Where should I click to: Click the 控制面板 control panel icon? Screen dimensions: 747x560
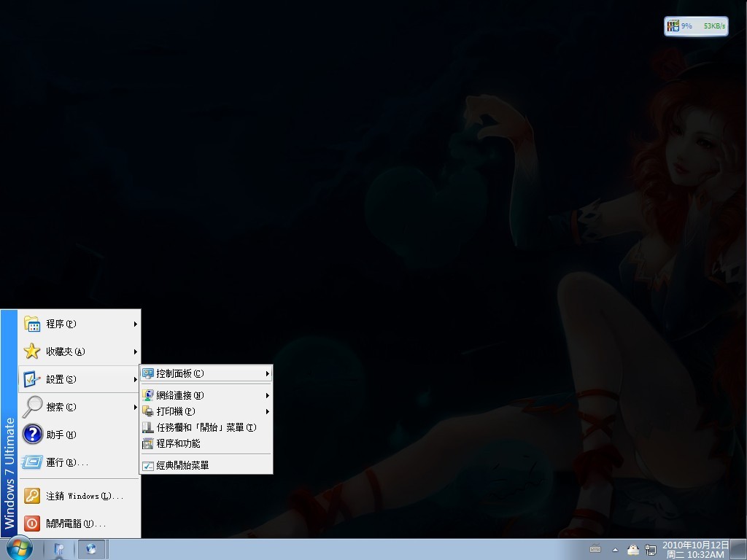(147, 373)
